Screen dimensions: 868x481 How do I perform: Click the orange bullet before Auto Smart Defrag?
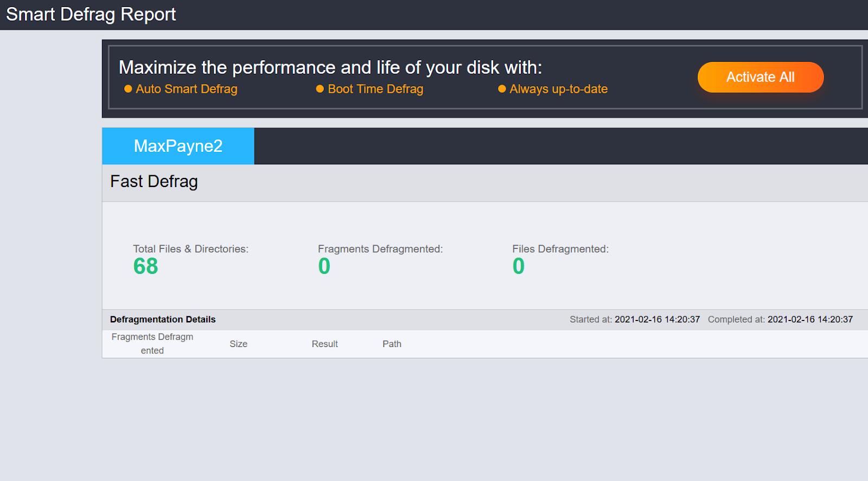point(128,89)
